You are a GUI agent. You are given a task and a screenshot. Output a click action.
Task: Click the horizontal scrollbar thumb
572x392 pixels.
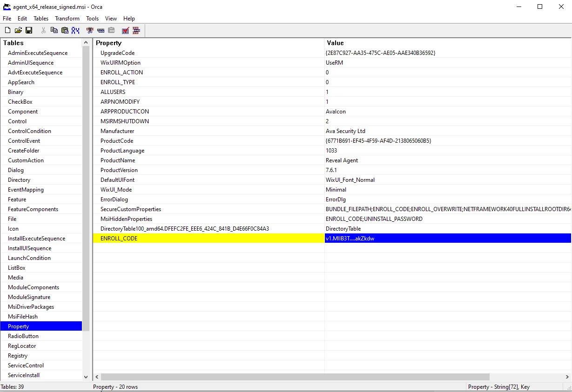(295, 377)
